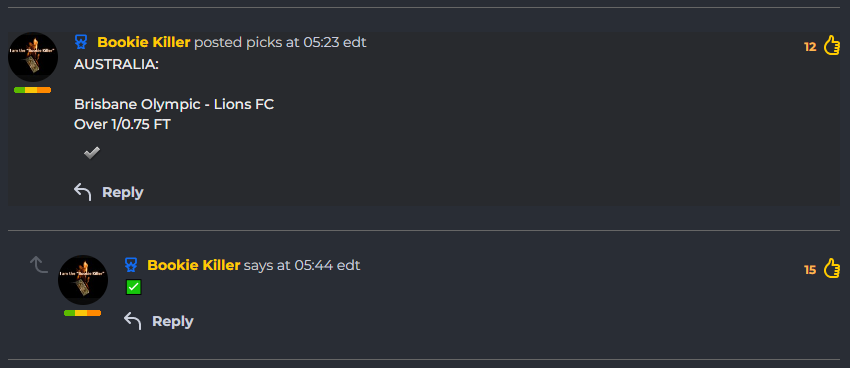Open the Bookie Killer avatar on the picks post
This screenshot has height=368, width=850.
[33, 57]
